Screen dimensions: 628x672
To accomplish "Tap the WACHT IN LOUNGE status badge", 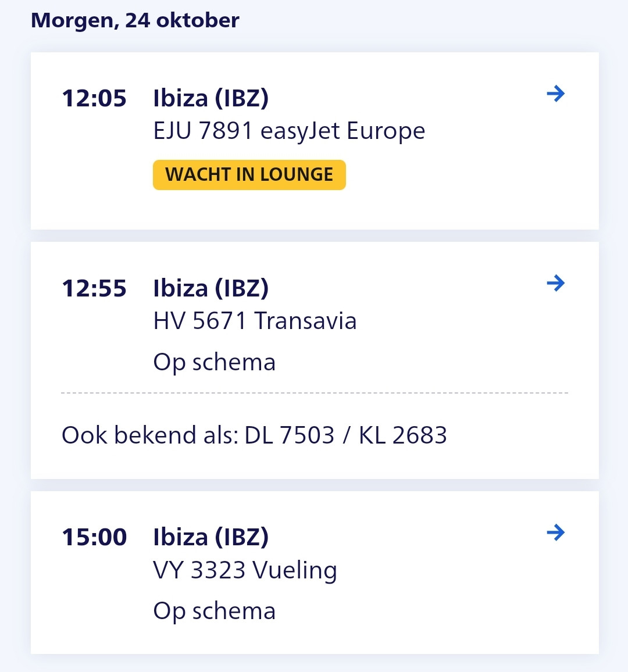I will [249, 175].
